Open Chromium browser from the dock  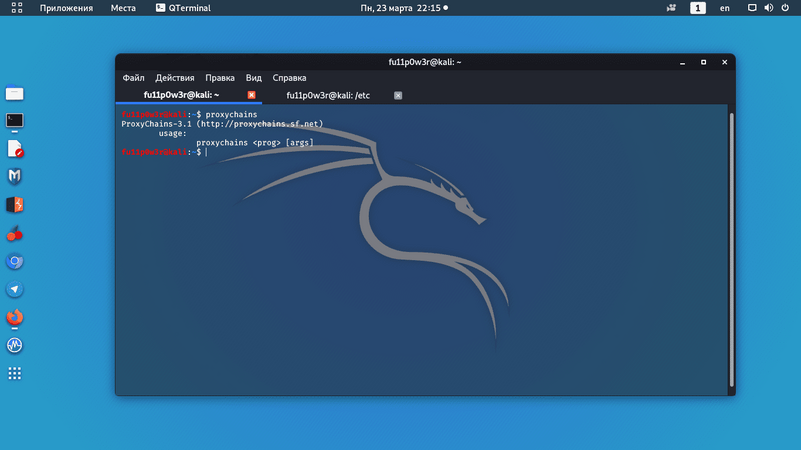tap(15, 262)
